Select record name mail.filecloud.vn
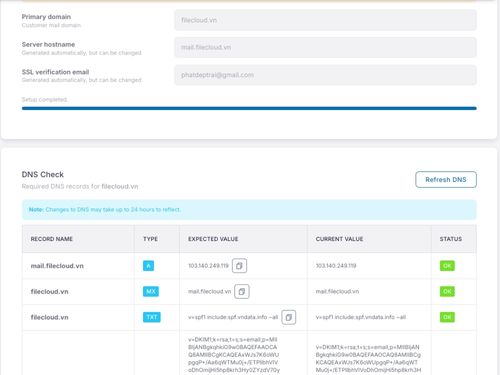500x375 pixels. tap(57, 266)
